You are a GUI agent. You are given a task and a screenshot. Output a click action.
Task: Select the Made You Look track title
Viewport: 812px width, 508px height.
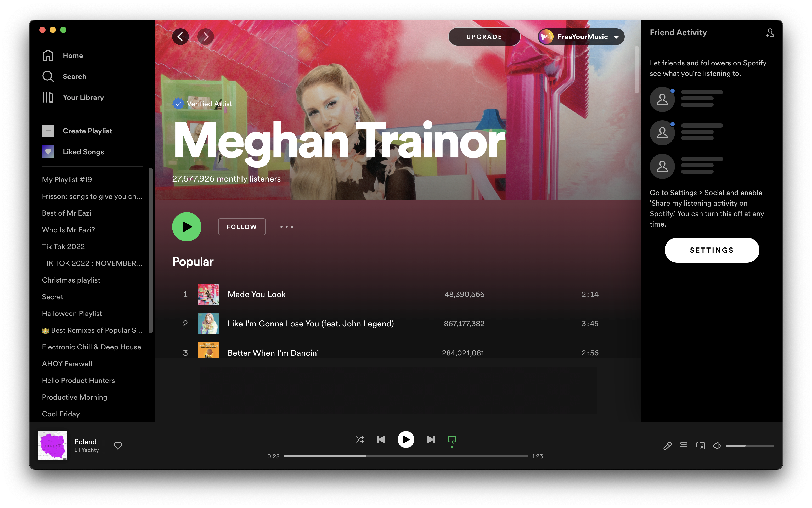coord(257,294)
